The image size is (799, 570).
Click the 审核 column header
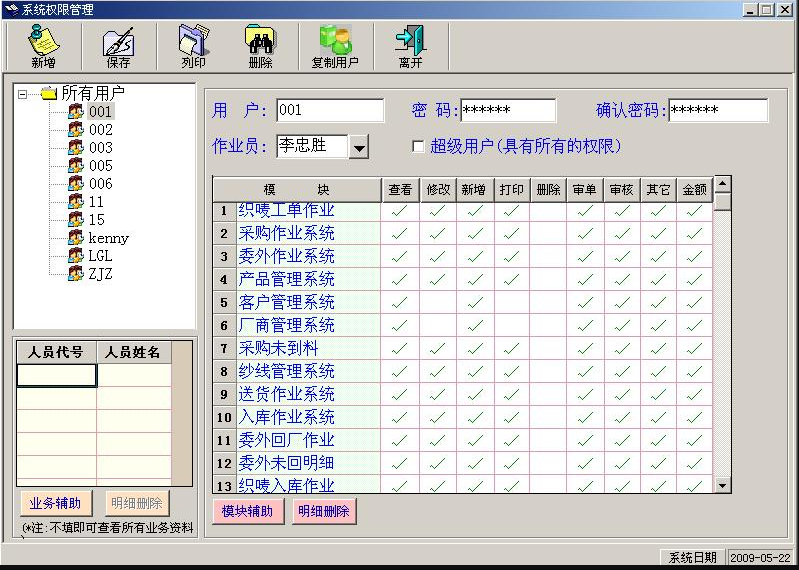click(622, 190)
